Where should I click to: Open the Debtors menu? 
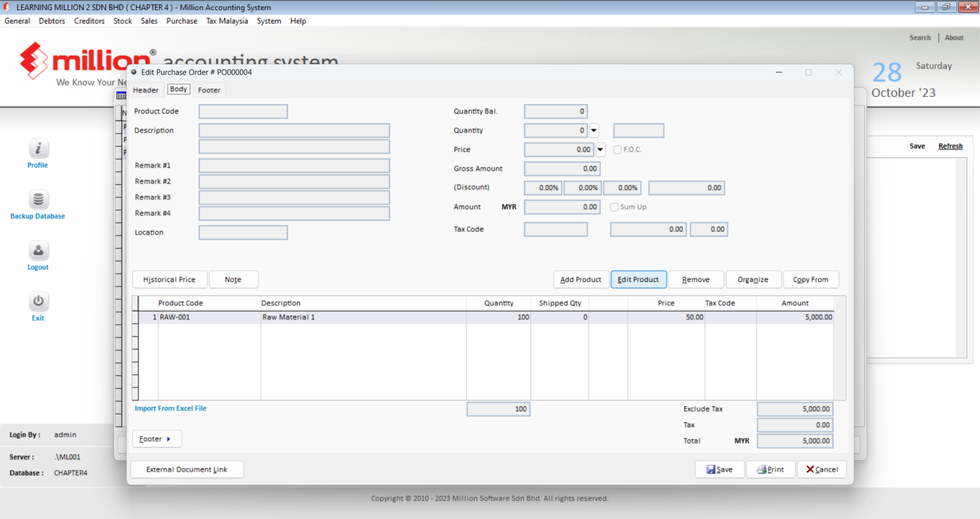52,21
